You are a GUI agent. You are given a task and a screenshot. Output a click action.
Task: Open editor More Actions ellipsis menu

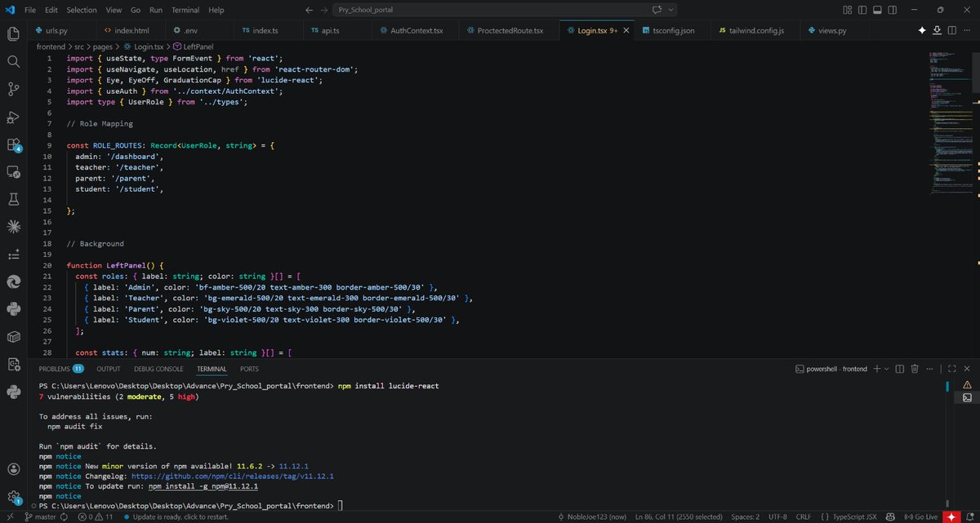point(967,30)
